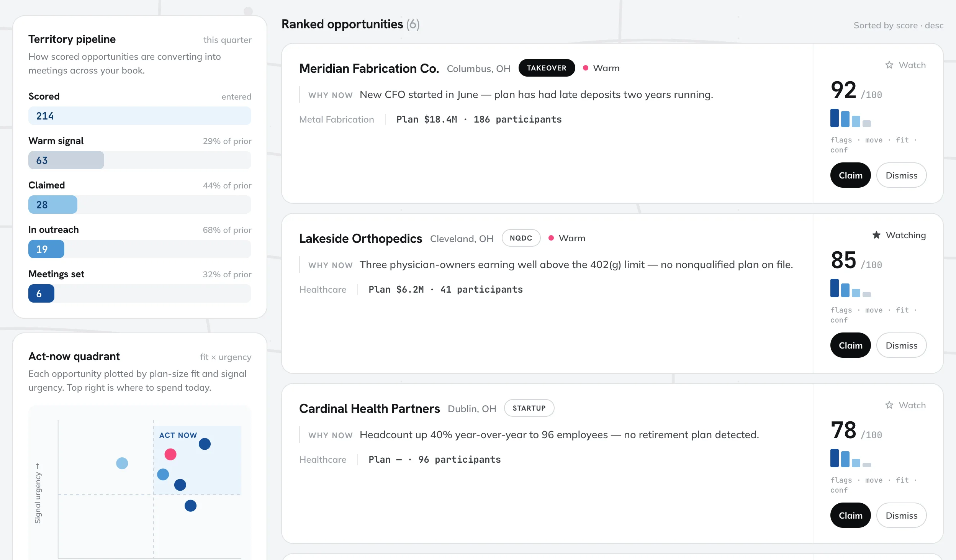Click the STARTUP badge on Cardinal card
Viewport: 956px width, 560px height.
coord(529,408)
